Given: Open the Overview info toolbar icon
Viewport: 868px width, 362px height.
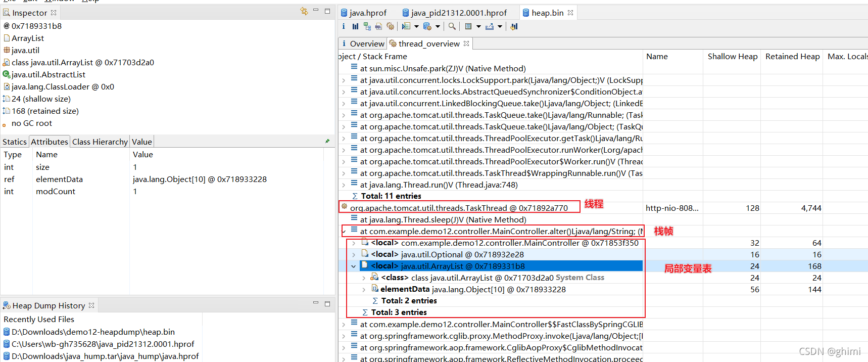Looking at the screenshot, I should (344, 26).
